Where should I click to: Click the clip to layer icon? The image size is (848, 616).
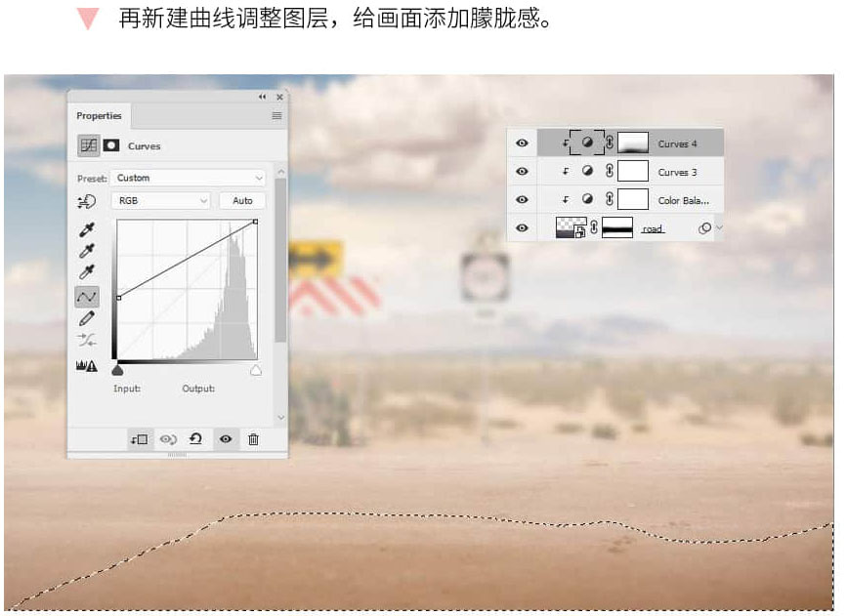coord(139,439)
